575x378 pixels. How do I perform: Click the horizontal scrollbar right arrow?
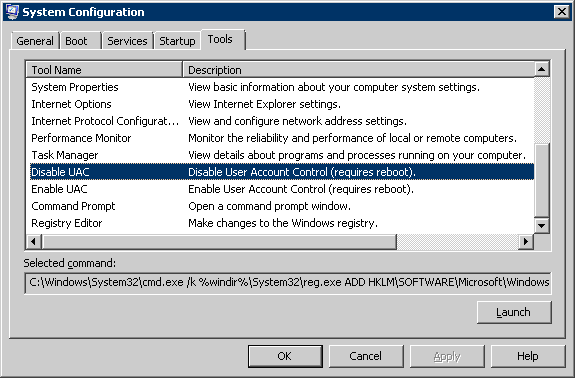[526, 241]
